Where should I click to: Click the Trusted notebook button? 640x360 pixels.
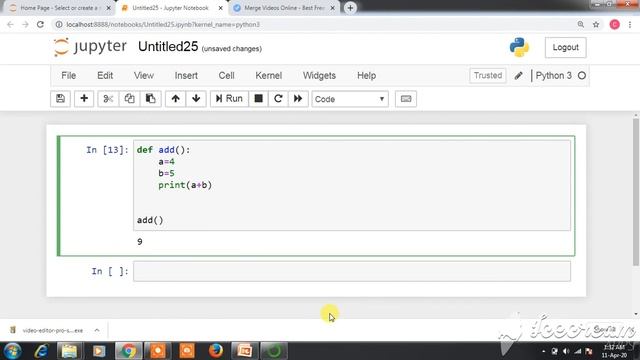click(488, 76)
